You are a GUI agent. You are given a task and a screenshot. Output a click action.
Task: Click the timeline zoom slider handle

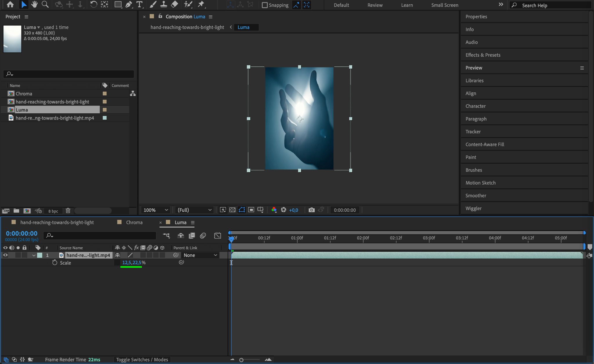[x=241, y=360]
